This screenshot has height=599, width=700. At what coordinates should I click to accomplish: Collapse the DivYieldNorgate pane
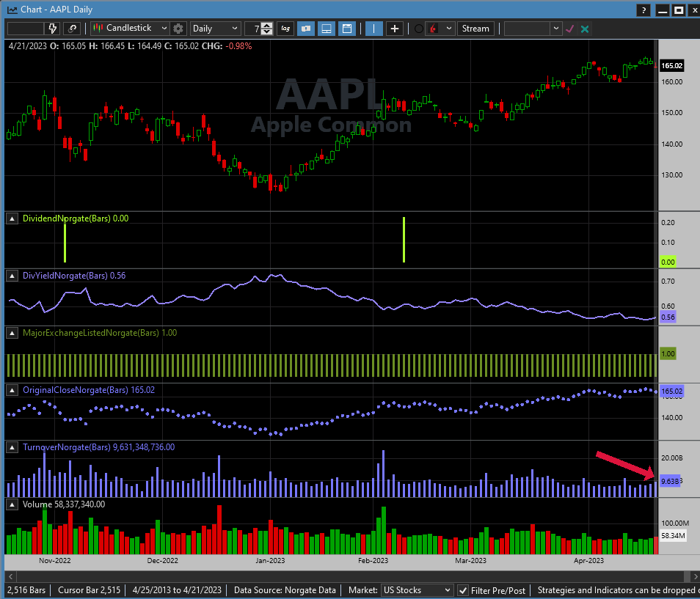(x=12, y=276)
